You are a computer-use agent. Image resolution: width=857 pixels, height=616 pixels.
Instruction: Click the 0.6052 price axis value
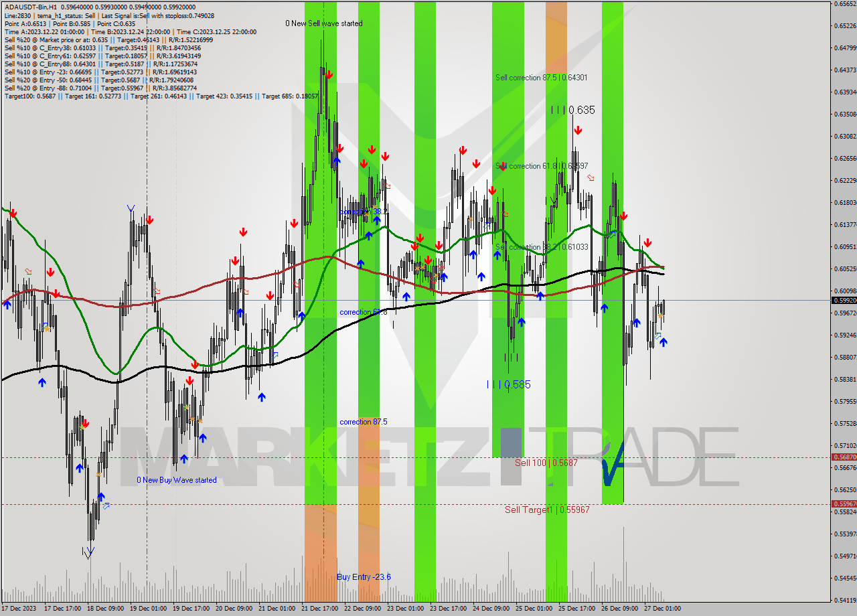(x=846, y=268)
